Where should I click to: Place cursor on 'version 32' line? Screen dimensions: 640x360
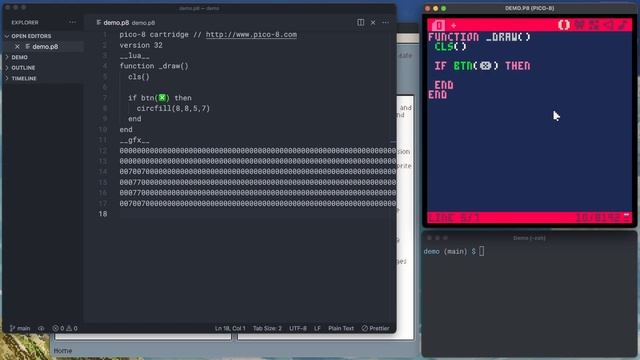141,45
